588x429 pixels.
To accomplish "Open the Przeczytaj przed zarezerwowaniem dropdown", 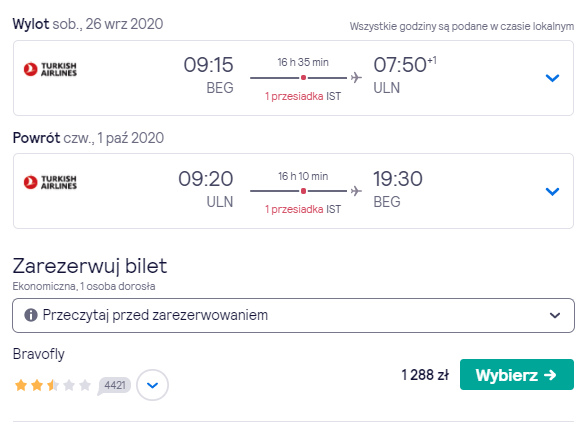I will 293,315.
